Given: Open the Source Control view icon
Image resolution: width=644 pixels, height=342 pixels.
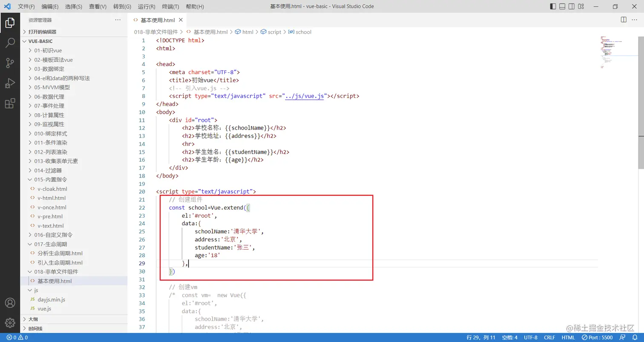Looking at the screenshot, I should (x=10, y=63).
